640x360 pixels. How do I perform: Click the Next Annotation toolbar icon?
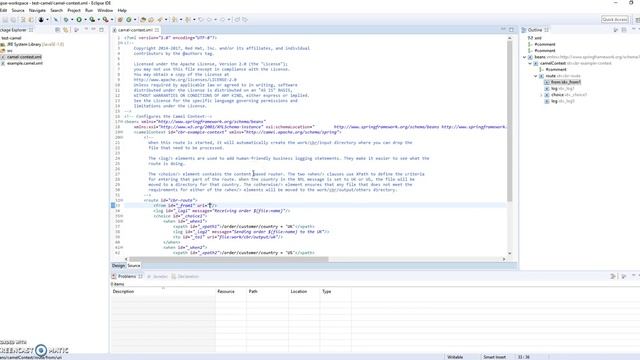[x=174, y=20]
